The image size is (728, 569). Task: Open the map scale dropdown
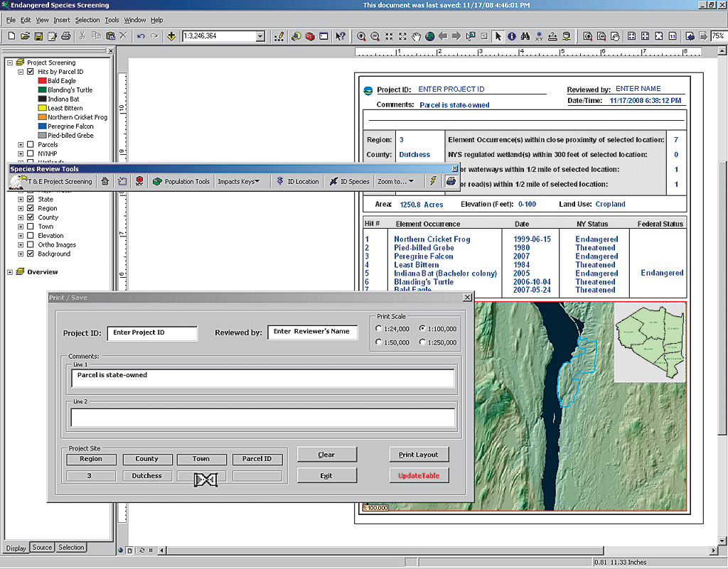pyautogui.click(x=259, y=36)
